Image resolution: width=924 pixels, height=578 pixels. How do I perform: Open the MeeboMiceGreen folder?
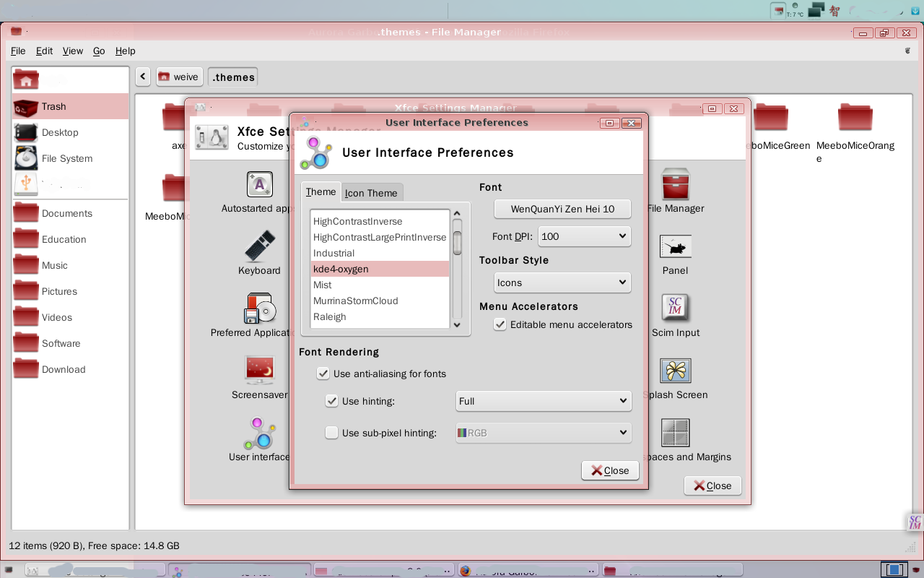point(771,118)
